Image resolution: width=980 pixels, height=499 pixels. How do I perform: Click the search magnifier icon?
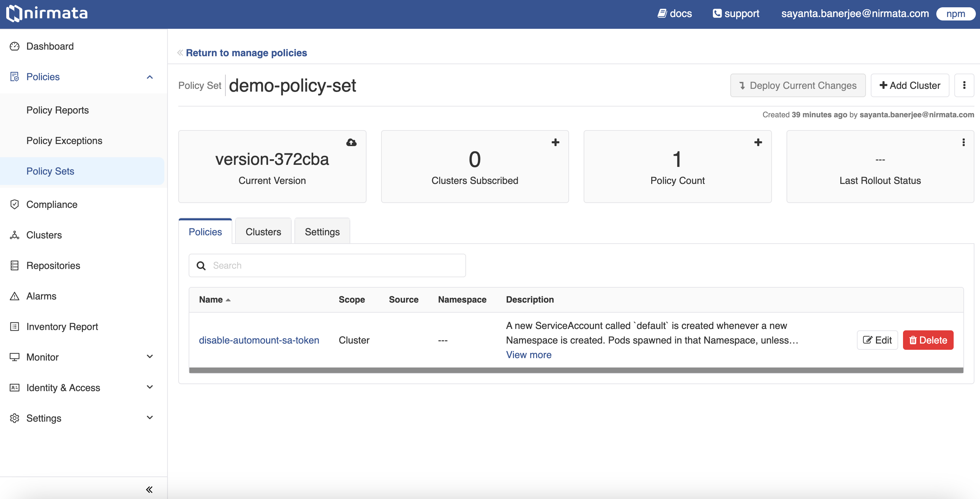(201, 266)
